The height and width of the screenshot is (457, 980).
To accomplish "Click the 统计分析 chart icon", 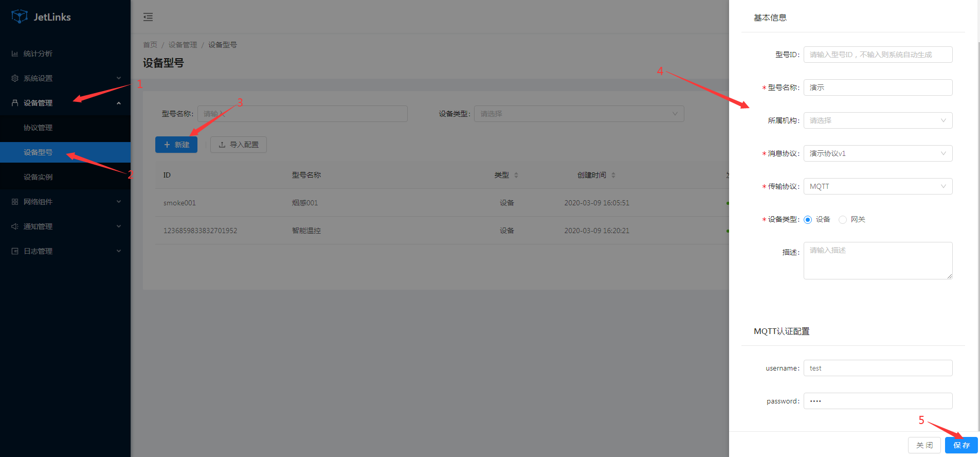I will [x=15, y=54].
